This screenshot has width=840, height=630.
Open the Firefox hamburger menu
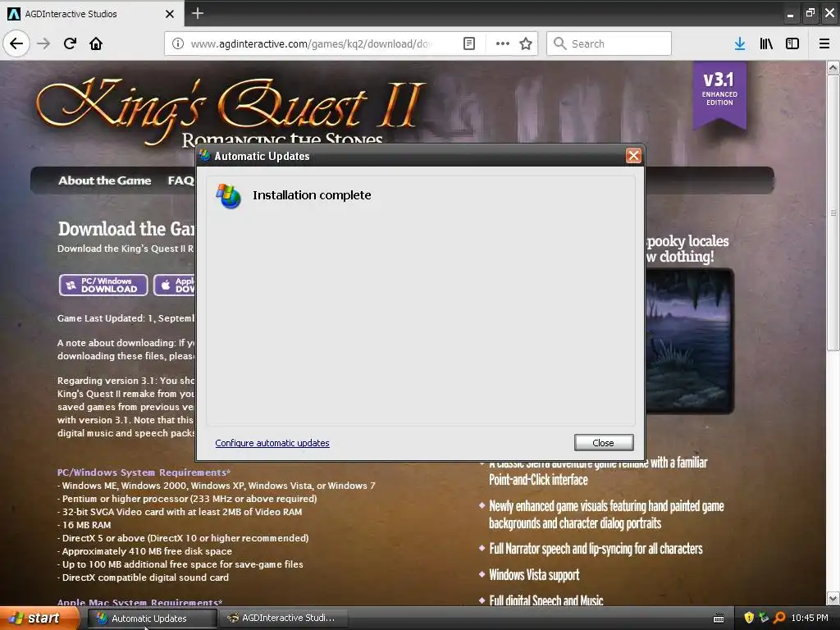tap(824, 43)
